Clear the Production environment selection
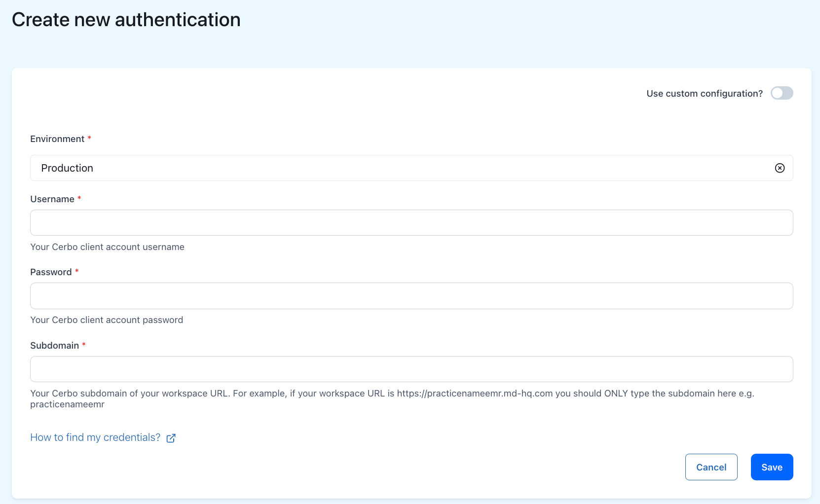 coord(780,168)
